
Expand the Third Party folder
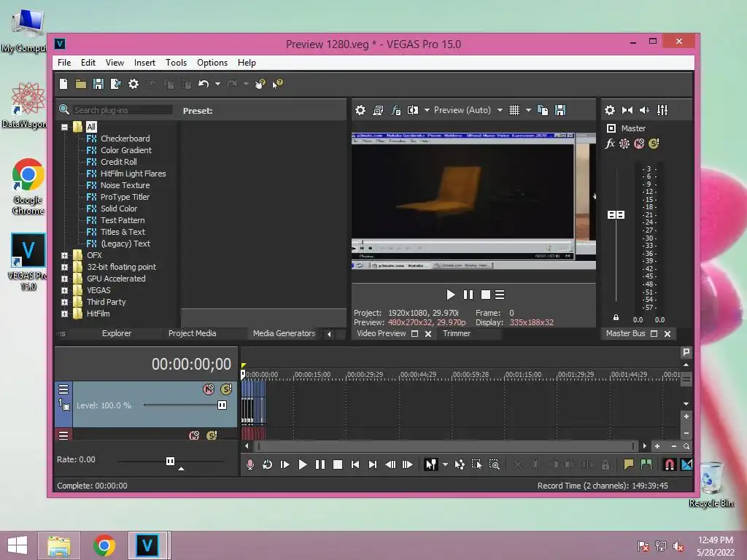pyautogui.click(x=64, y=302)
